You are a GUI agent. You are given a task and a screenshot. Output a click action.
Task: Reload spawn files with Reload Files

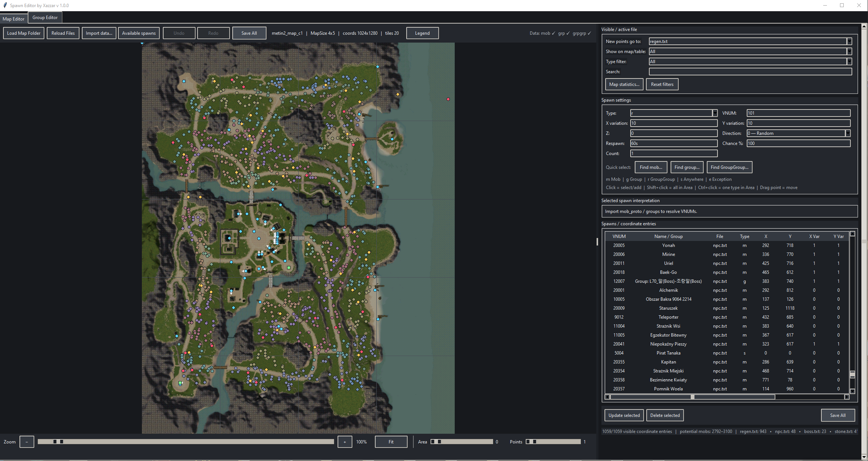[63, 33]
